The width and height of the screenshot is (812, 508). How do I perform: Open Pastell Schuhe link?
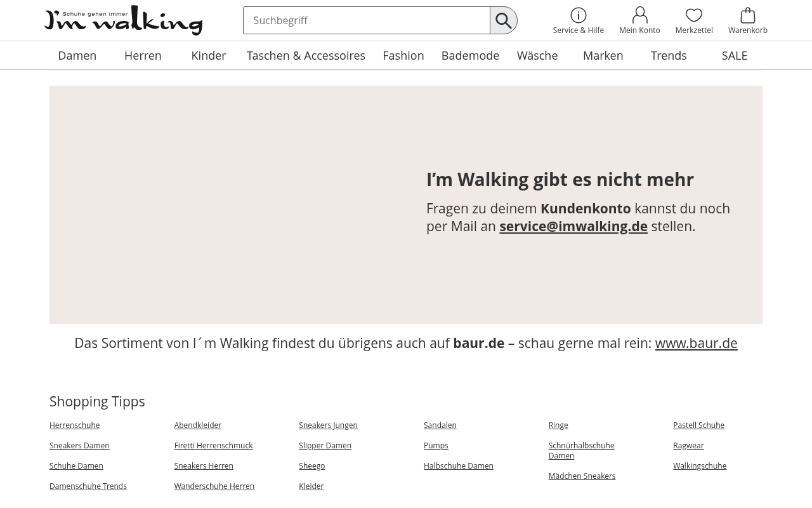(x=698, y=425)
